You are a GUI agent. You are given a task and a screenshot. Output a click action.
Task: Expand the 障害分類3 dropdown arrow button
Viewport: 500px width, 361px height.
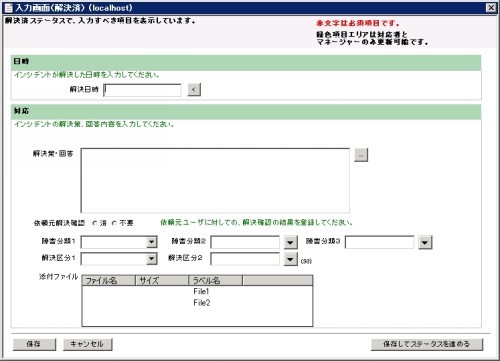(x=425, y=242)
